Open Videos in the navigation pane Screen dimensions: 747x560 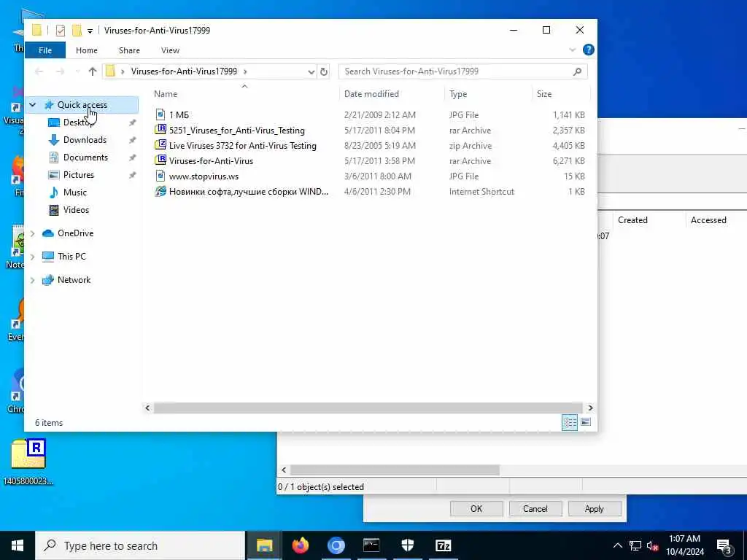(x=76, y=210)
